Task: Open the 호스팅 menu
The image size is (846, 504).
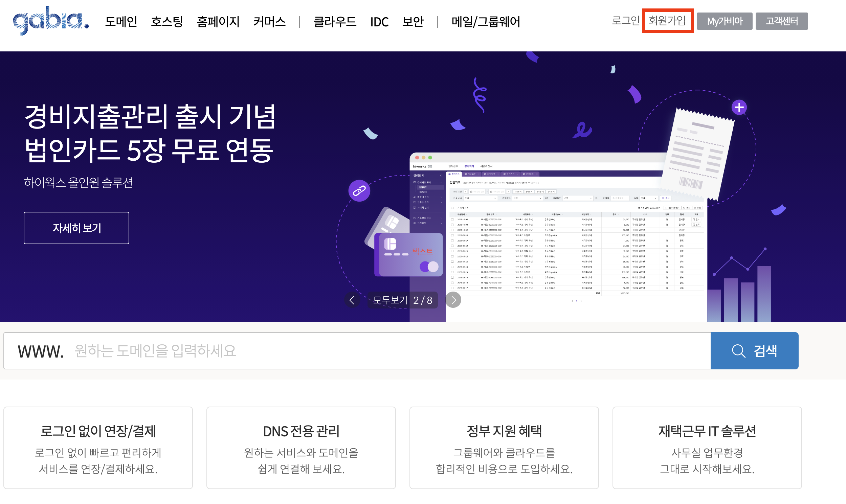Action: 166,22
